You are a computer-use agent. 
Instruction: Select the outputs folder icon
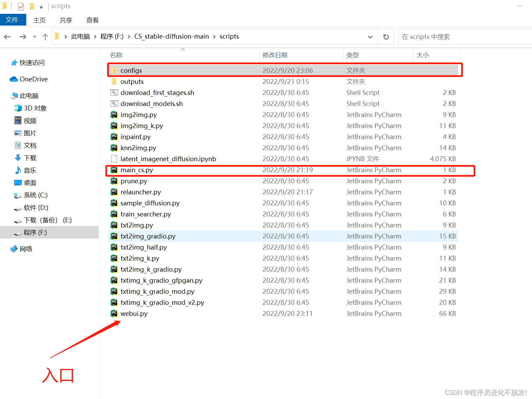coord(114,81)
